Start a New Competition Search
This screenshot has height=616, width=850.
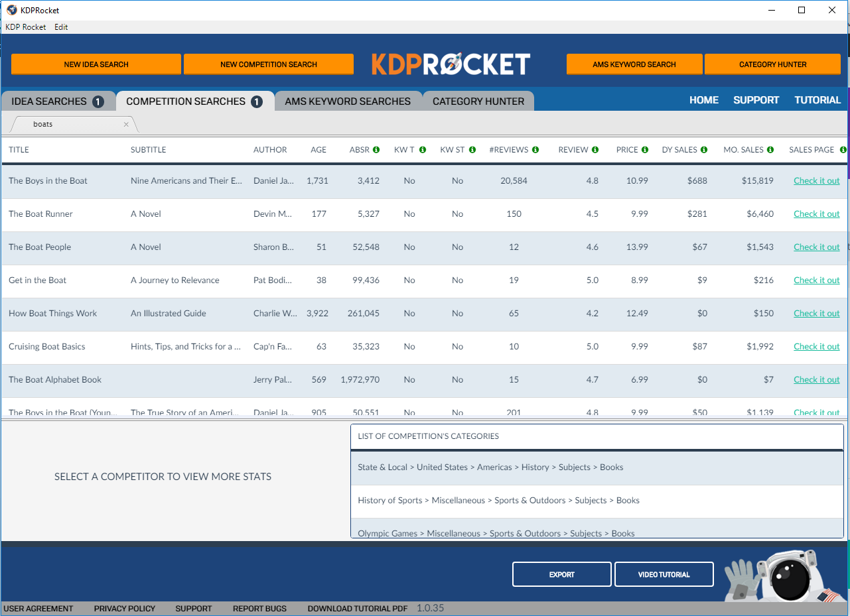[x=269, y=64]
